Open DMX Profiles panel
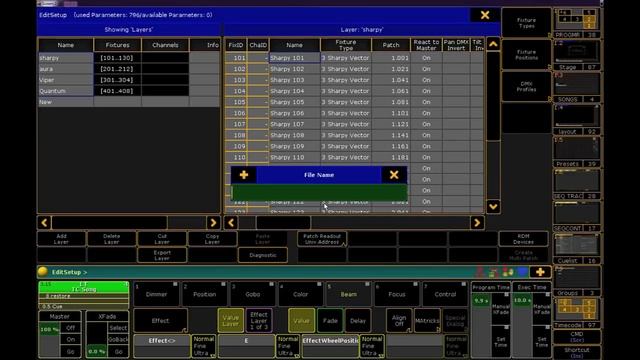640x360 pixels. click(526, 87)
